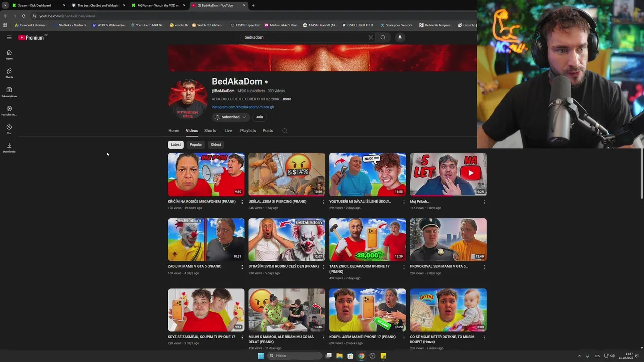Click the 303 videos text
The image size is (644, 362).
click(x=276, y=91)
